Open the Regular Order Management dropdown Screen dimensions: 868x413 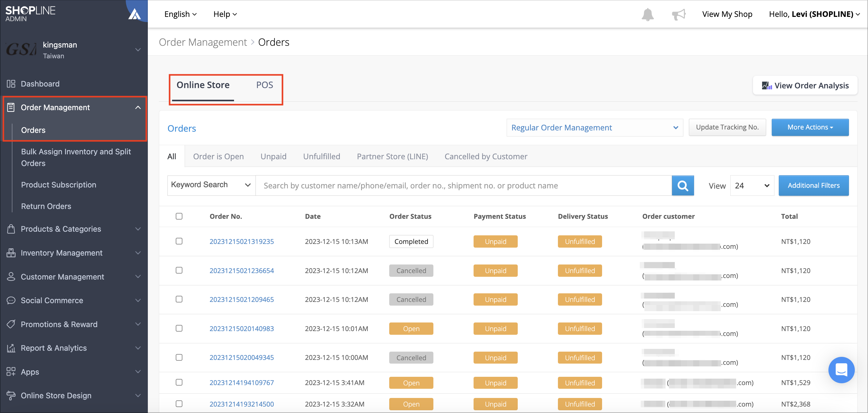pos(594,127)
